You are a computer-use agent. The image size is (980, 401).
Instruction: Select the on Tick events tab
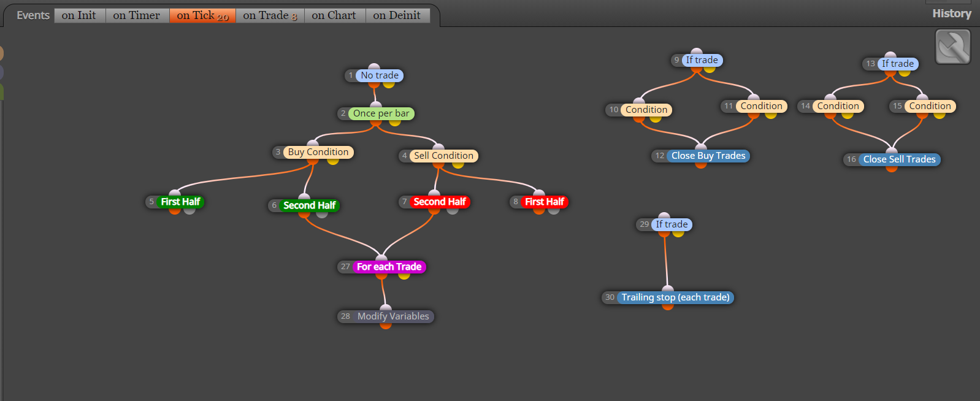(202, 15)
